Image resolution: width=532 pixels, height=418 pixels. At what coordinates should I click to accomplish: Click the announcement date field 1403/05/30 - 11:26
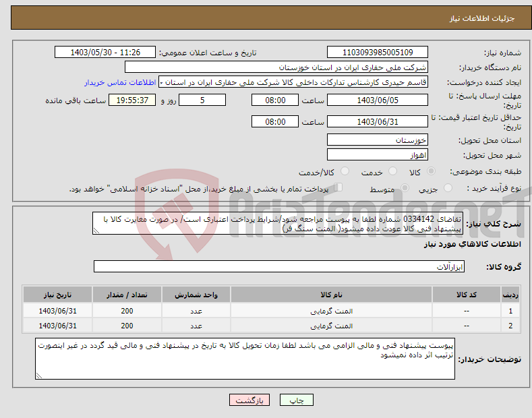pos(105,53)
